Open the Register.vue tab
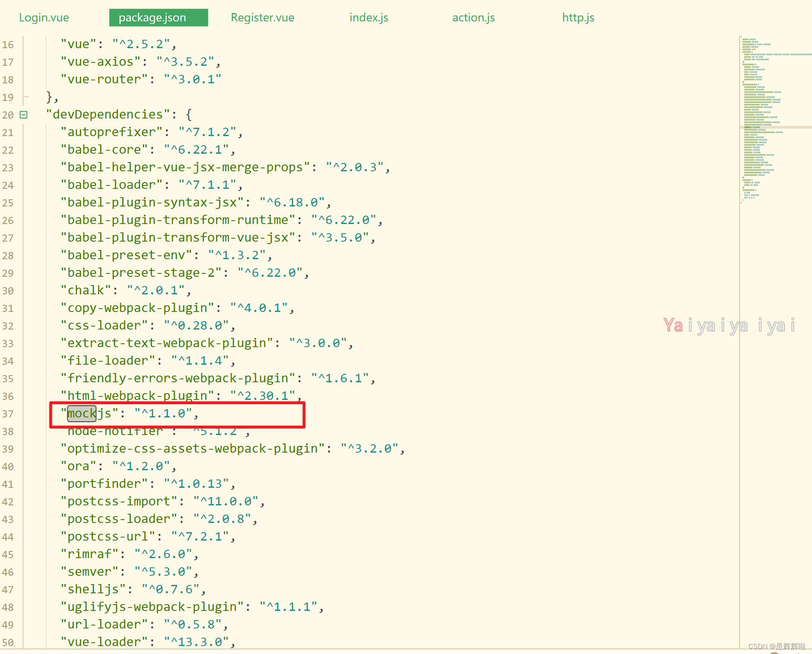The image size is (812, 654). [x=263, y=18]
